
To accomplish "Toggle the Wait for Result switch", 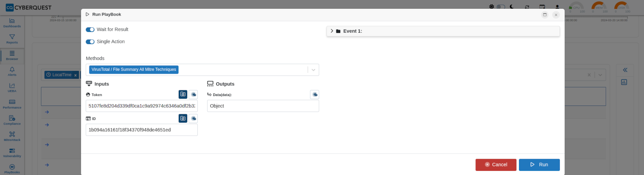I will (90, 30).
